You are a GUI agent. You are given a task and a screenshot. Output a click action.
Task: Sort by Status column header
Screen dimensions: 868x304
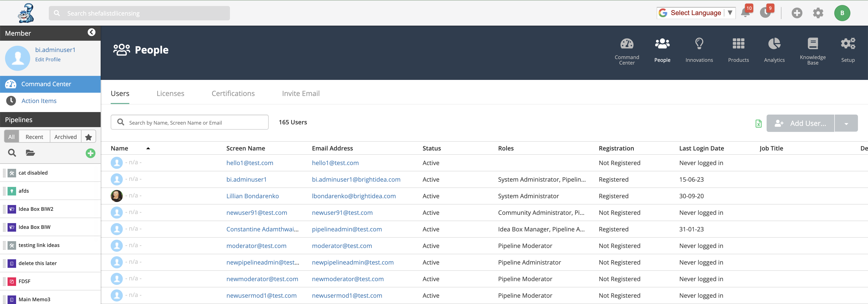click(432, 148)
